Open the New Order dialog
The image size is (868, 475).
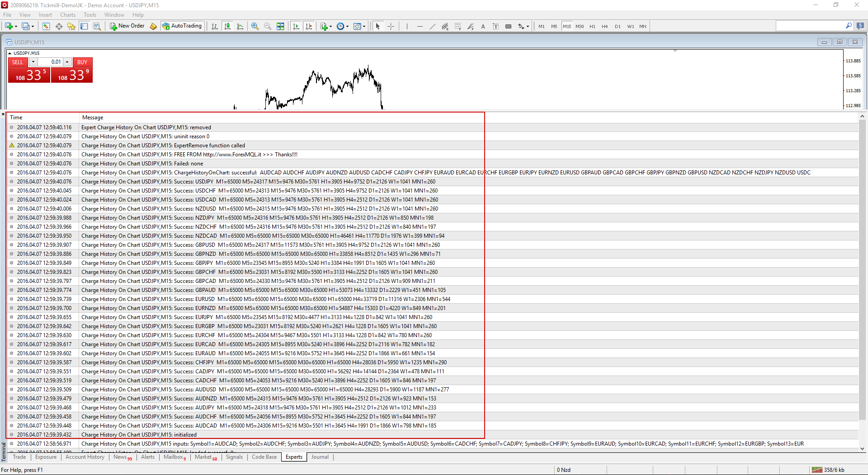(x=127, y=26)
